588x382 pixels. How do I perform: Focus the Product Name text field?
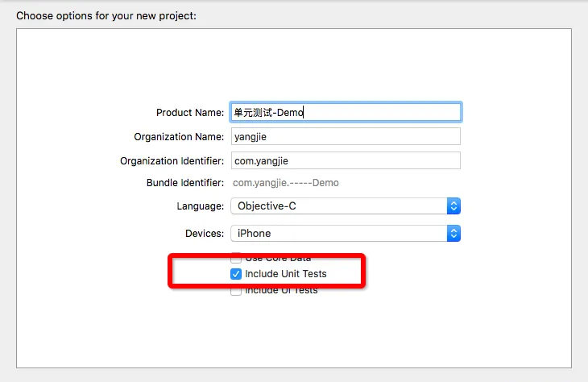(346, 112)
